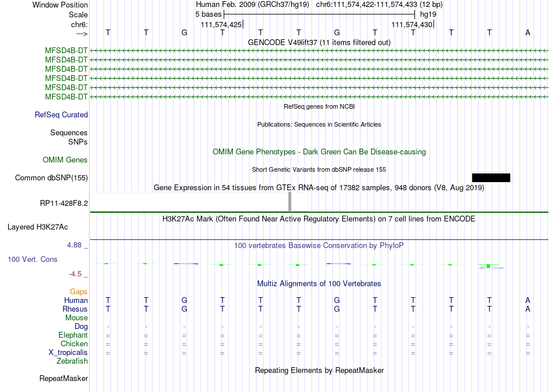Click the Window Position label

click(60, 5)
